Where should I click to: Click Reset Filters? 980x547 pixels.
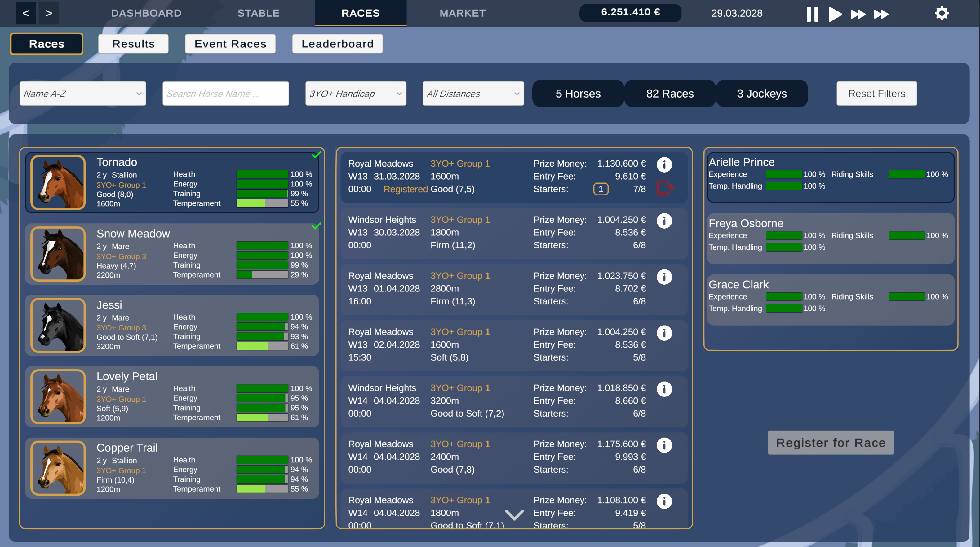click(x=876, y=94)
